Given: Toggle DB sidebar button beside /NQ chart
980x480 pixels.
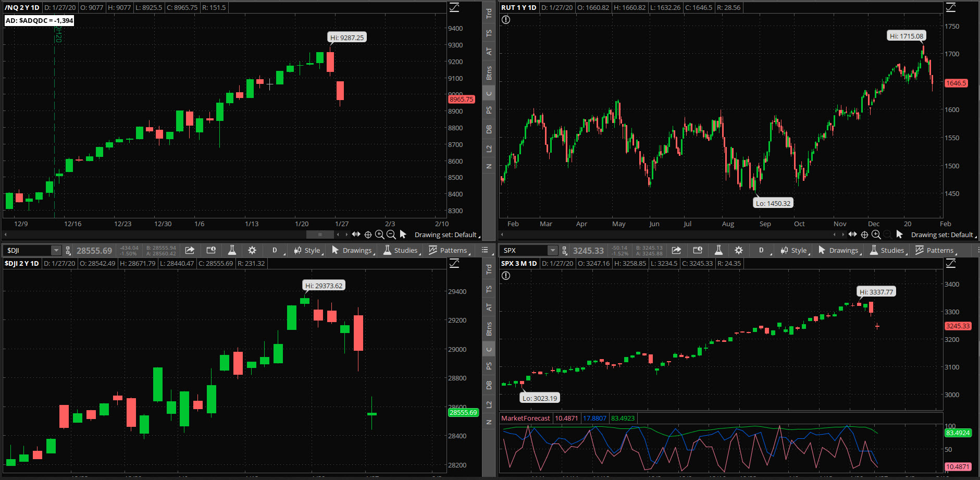Looking at the screenshot, I should coord(489,129).
